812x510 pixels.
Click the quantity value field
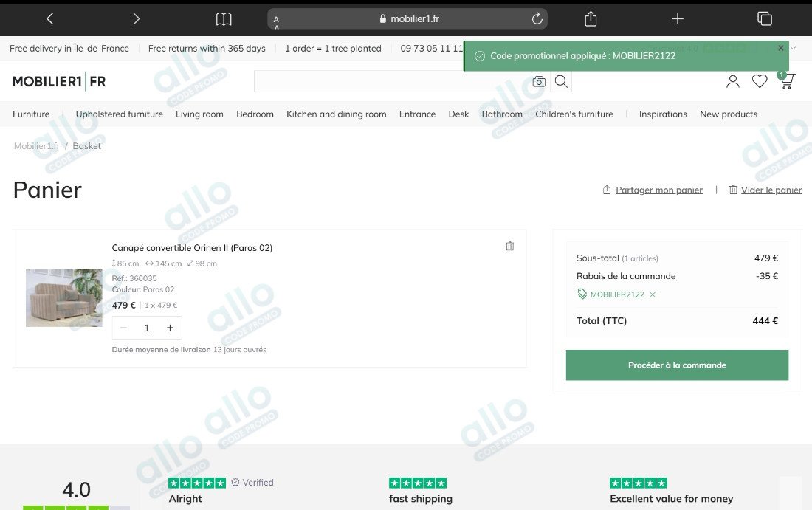[147, 328]
